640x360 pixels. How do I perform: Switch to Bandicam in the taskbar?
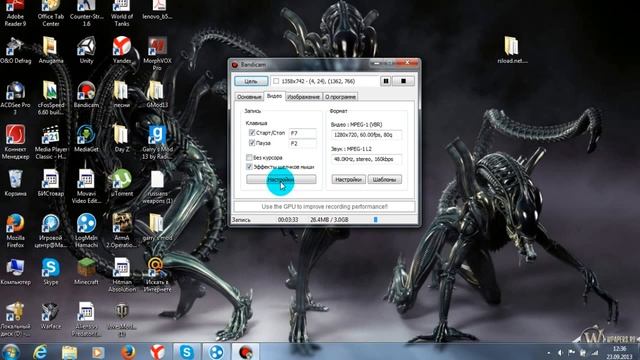[x=246, y=351]
